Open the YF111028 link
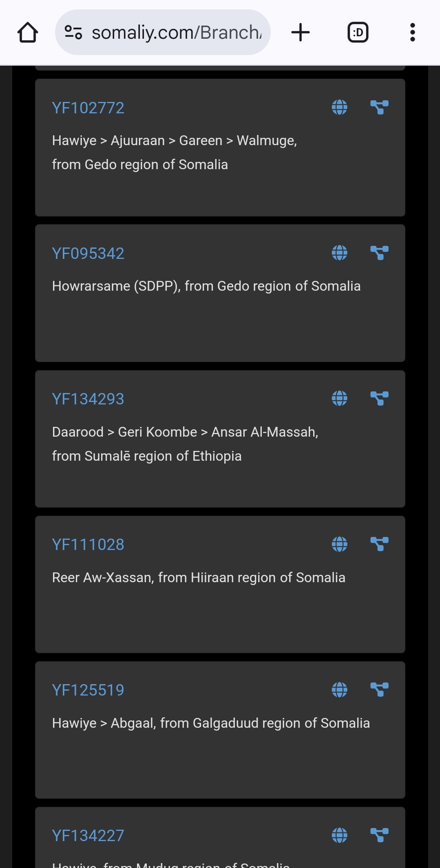The height and width of the screenshot is (868, 440). coord(88,545)
